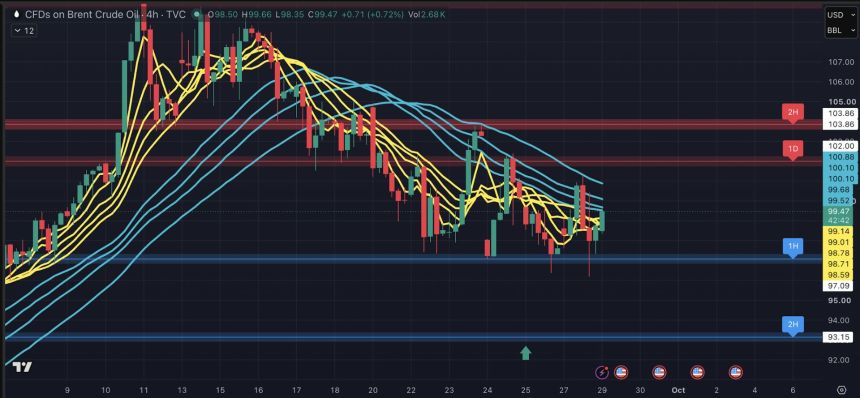Open the CFDs on Brent Crude Oil symbol title
The width and height of the screenshot is (860, 398).
105,14
